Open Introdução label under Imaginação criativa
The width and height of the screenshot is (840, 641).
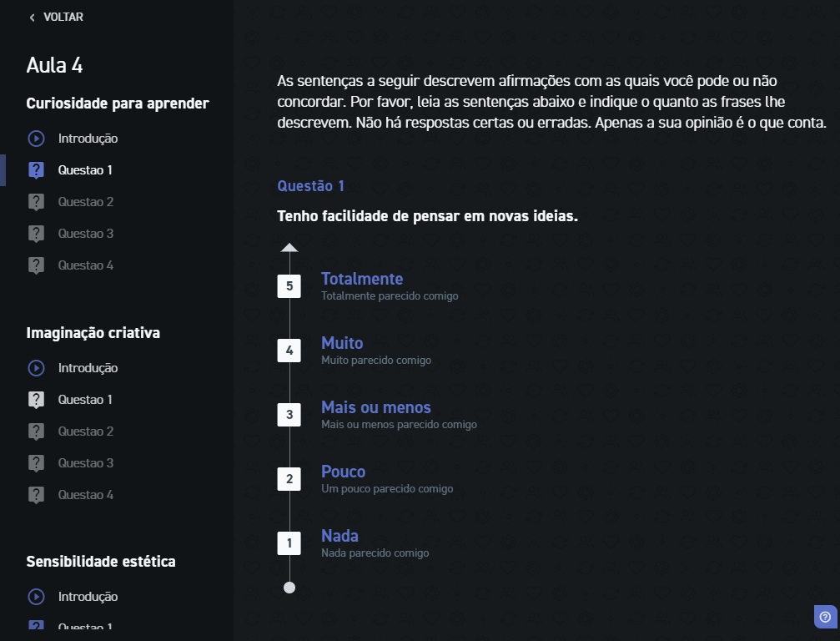pos(88,368)
